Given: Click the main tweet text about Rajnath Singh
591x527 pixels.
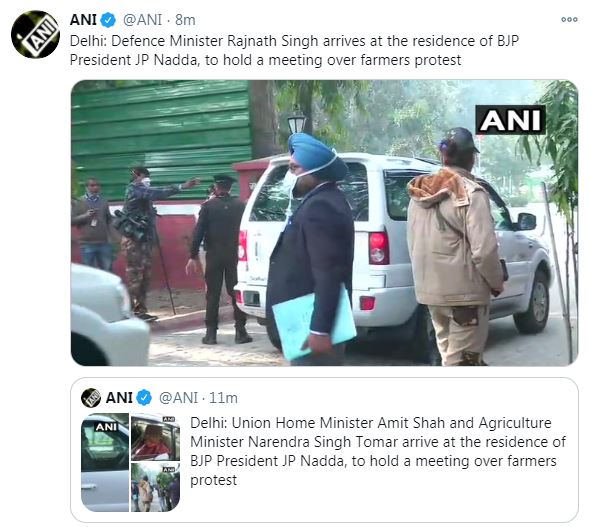Looking at the screenshot, I should pyautogui.click(x=294, y=51).
